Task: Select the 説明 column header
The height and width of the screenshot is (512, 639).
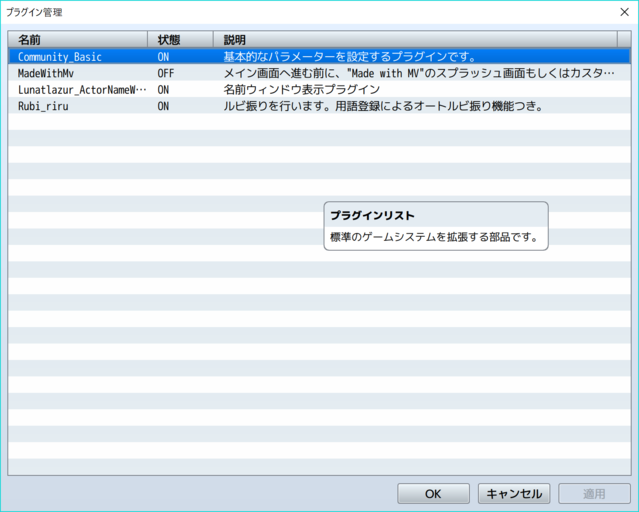Action: pyautogui.click(x=415, y=40)
